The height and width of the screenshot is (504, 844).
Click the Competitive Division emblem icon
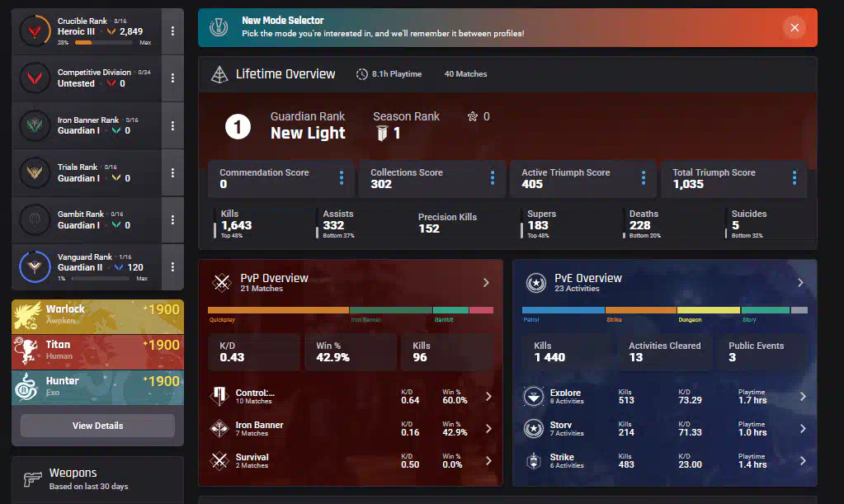pyautogui.click(x=35, y=78)
